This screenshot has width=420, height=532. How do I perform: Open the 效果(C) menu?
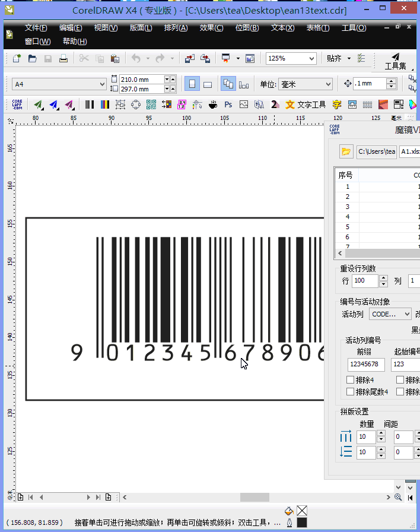[x=211, y=28]
